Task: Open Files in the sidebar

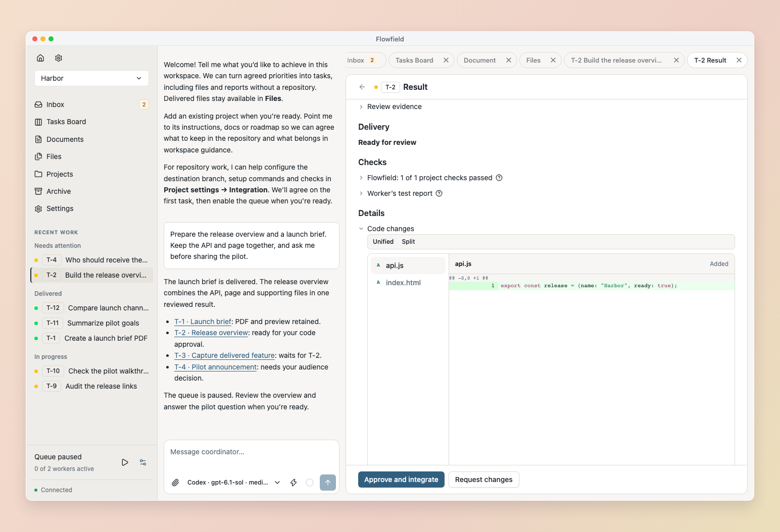Action: click(x=91, y=156)
